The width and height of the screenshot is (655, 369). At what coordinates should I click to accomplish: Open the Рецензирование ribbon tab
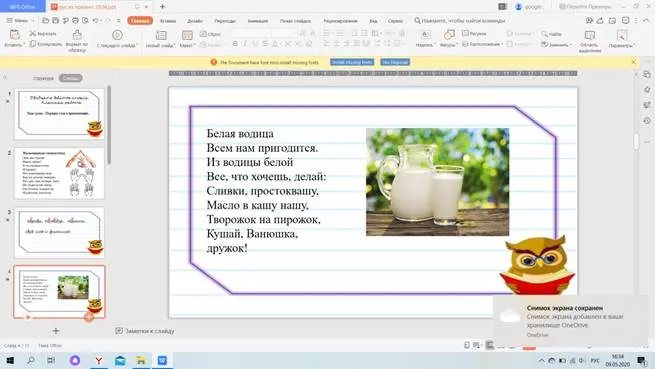tap(340, 20)
